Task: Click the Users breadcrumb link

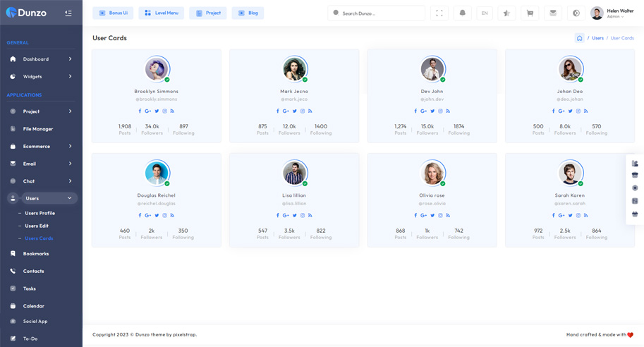Action: point(597,38)
